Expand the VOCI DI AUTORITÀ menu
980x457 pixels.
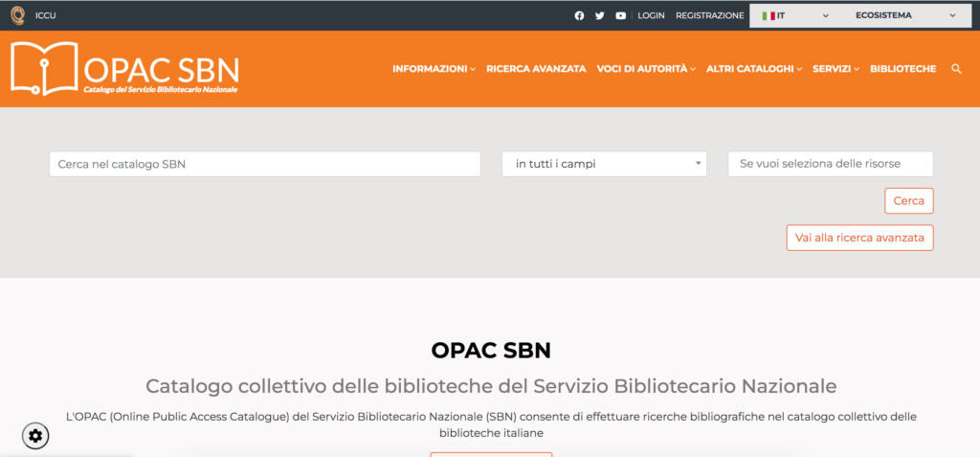pyautogui.click(x=646, y=69)
